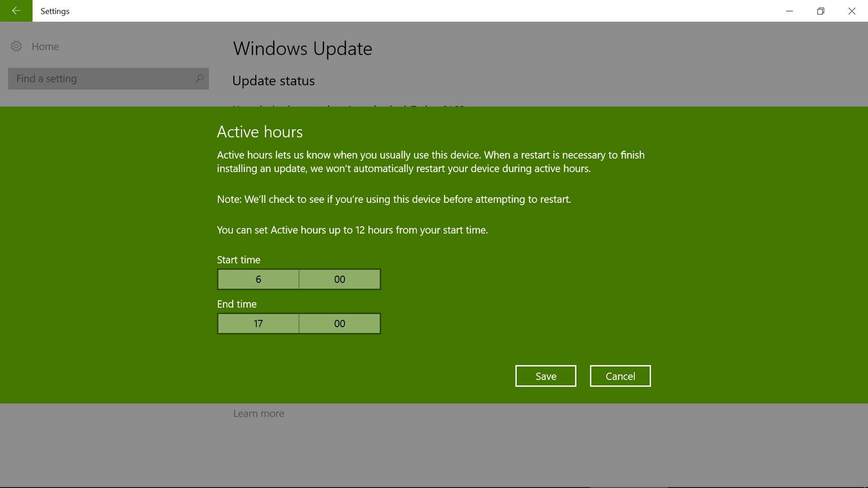Click the back arrow in title bar
The width and height of the screenshot is (868, 488).
[x=16, y=11]
